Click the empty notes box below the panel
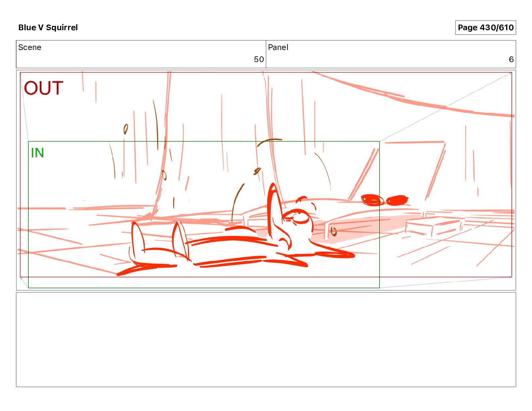 (x=266, y=339)
